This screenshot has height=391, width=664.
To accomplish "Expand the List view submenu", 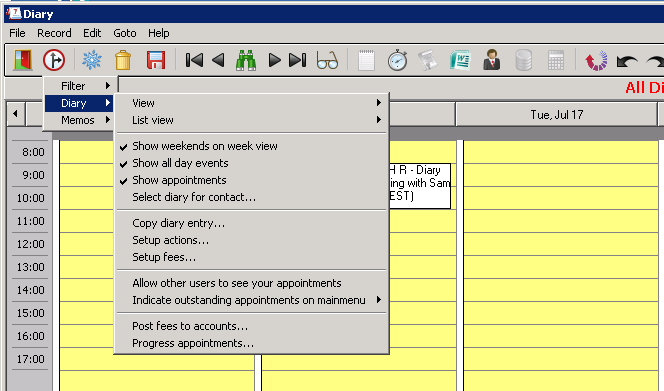I will click(252, 120).
